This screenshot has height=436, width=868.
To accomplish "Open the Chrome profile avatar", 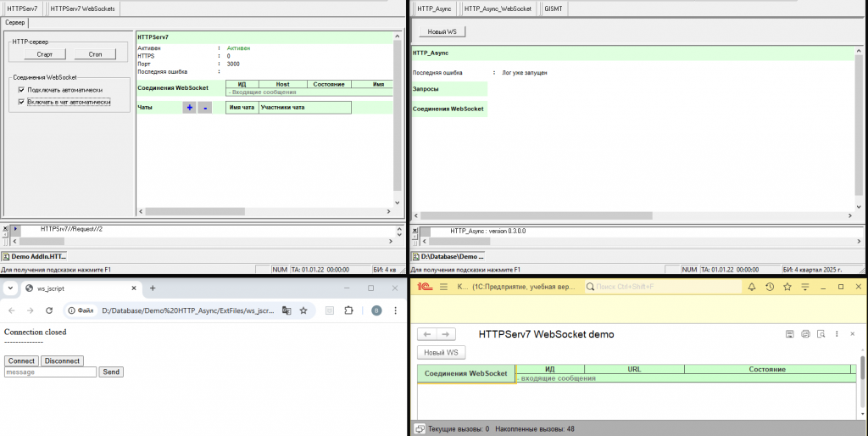I will point(376,310).
